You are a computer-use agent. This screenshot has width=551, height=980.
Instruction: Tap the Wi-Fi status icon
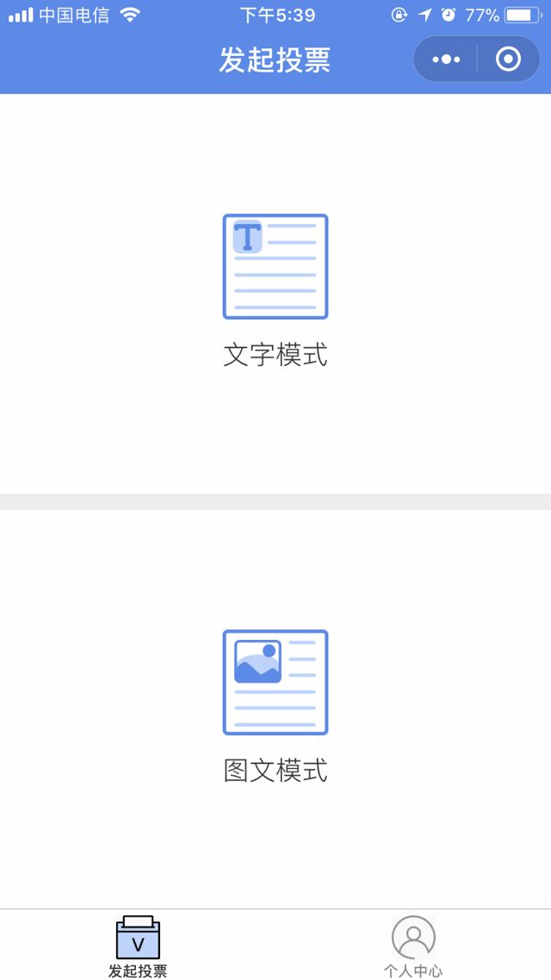(x=130, y=15)
